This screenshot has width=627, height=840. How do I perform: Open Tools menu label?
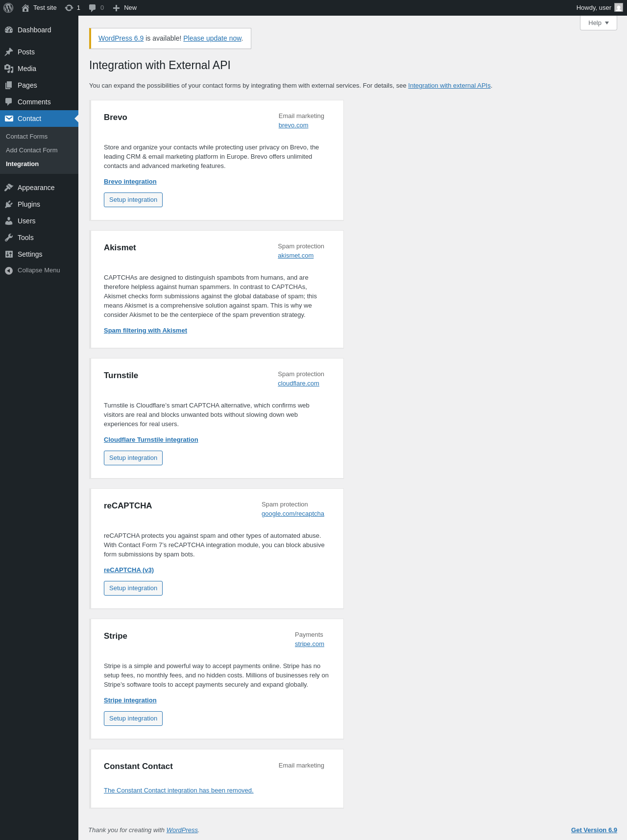[25, 238]
